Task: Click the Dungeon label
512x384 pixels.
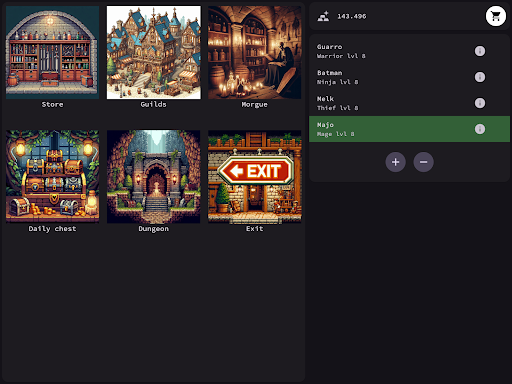Action: coord(154,229)
